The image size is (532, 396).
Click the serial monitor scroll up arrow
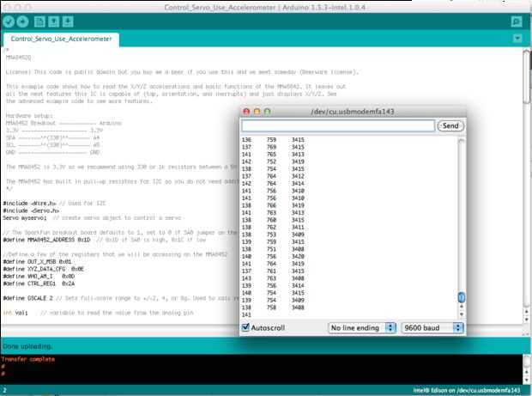462,307
